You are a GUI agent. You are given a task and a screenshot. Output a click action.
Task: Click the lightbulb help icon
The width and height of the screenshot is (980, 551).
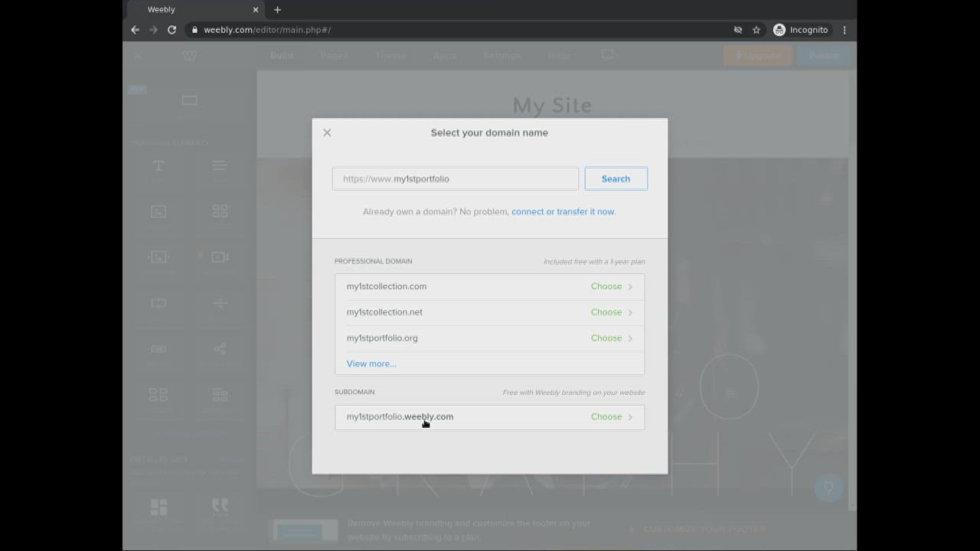(828, 487)
